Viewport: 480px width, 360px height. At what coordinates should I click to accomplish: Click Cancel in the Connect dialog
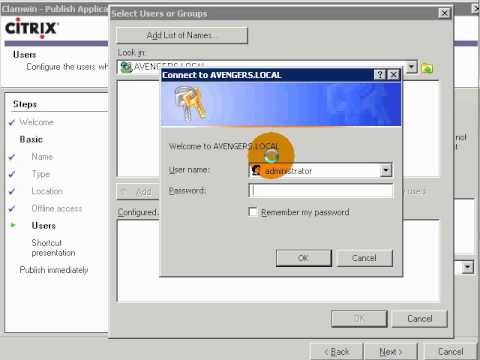tap(364, 258)
